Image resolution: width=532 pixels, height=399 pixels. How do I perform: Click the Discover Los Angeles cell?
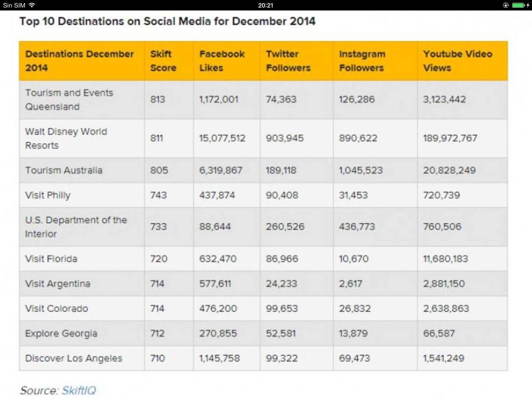74,358
